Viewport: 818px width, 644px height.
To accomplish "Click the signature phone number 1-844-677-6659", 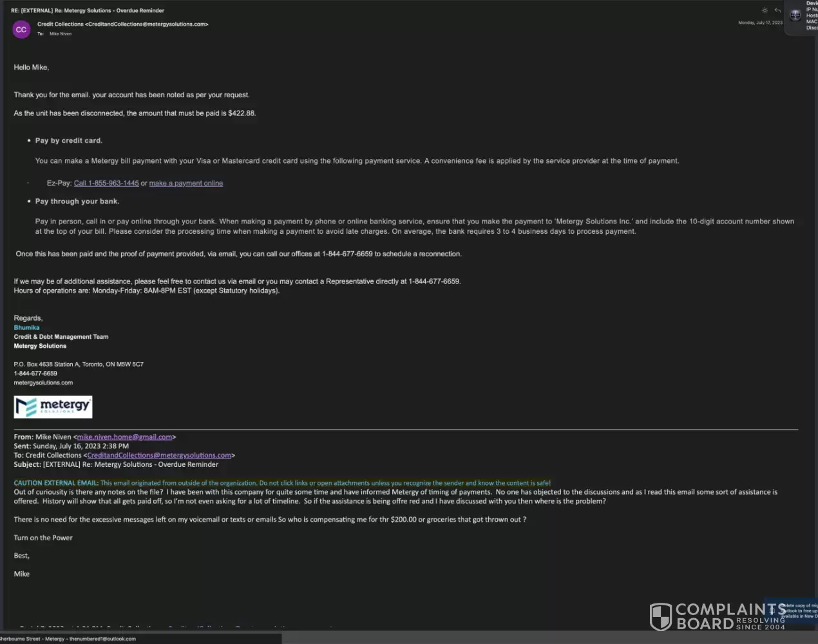I will [35, 374].
